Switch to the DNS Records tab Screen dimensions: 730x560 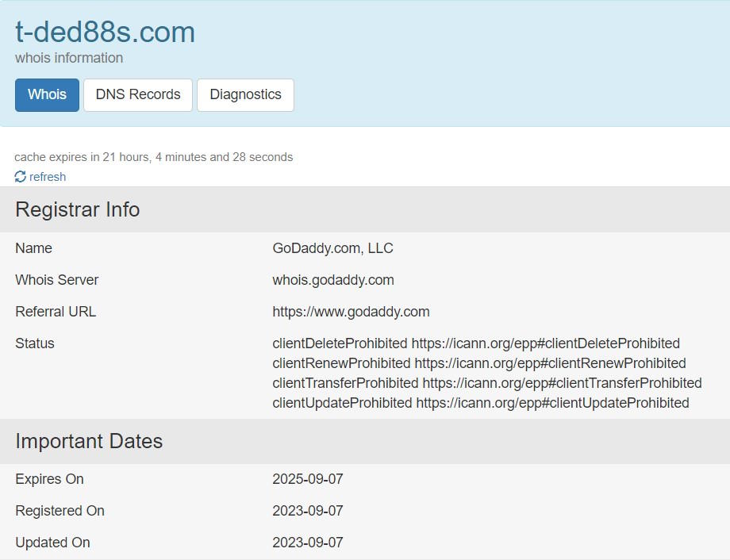tap(137, 94)
